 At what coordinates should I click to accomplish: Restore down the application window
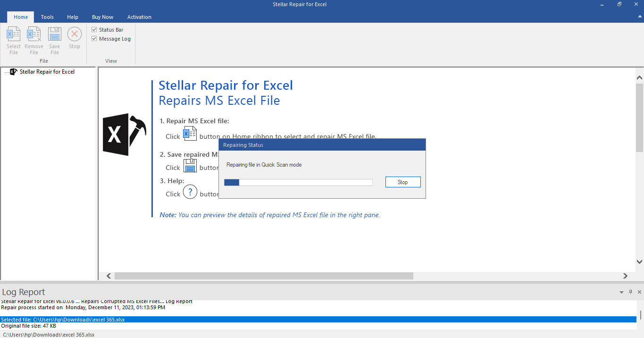(619, 4)
